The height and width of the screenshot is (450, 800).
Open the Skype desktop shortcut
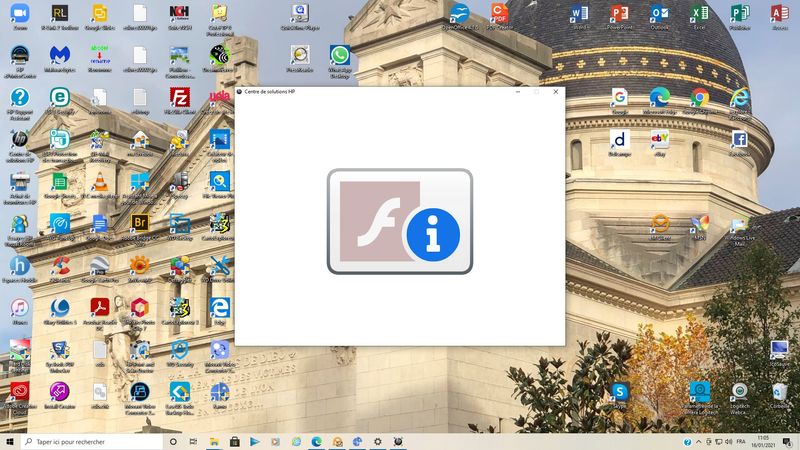(620, 392)
